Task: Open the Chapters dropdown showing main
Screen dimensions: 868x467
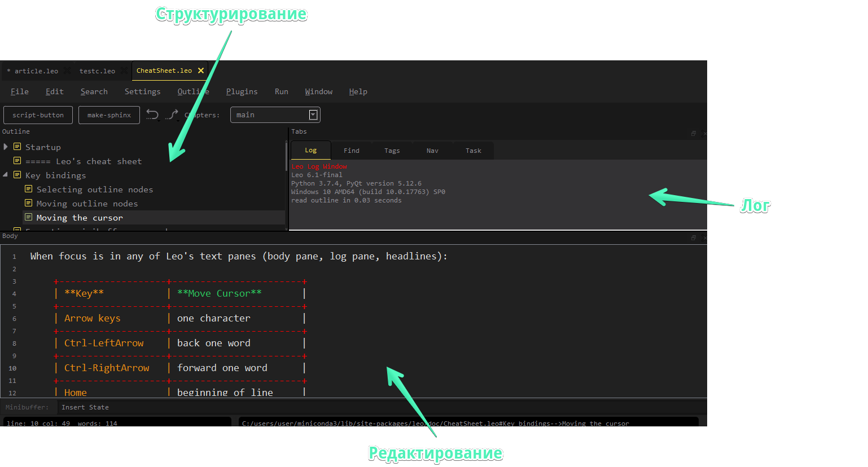Action: 275,114
